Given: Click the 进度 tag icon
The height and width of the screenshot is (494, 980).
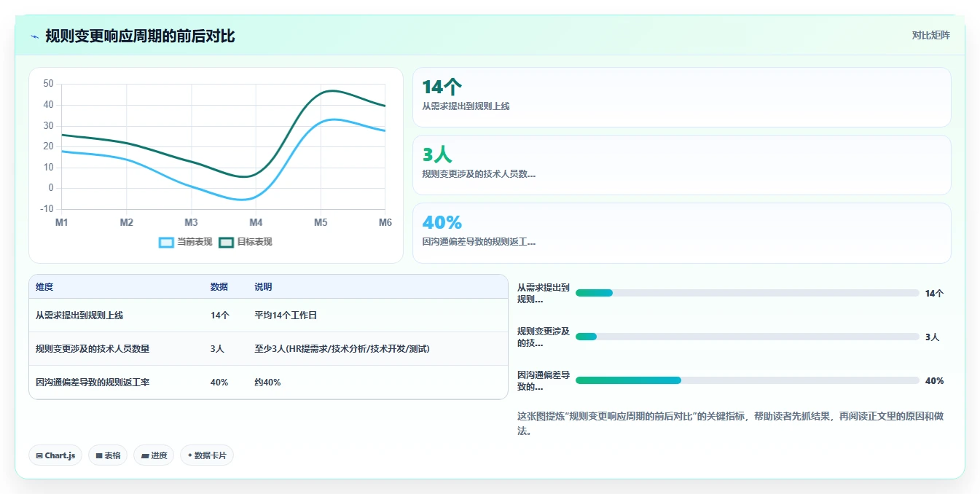Looking at the screenshot, I should [145, 455].
